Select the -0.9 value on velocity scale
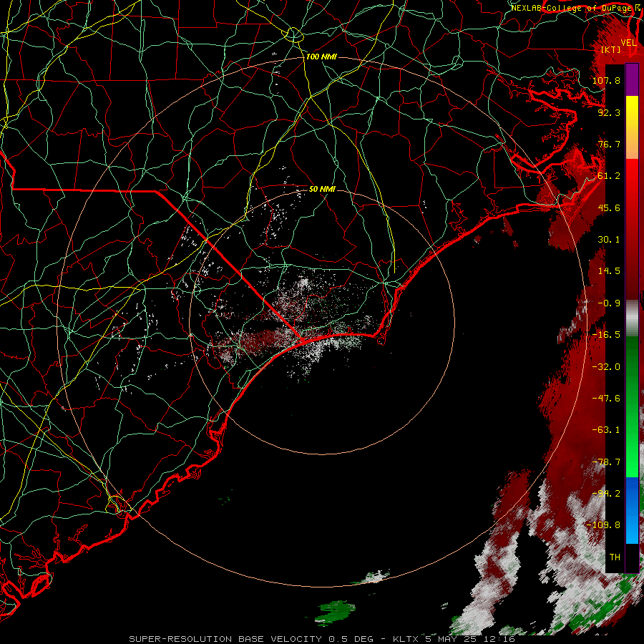The height and width of the screenshot is (644, 644). pos(609,303)
